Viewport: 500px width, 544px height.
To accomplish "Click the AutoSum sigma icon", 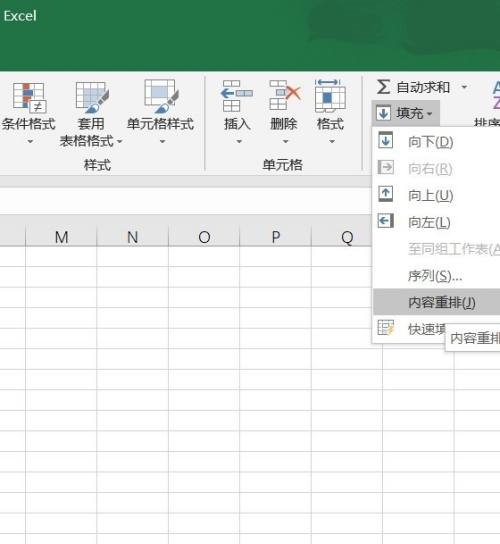I will click(383, 87).
